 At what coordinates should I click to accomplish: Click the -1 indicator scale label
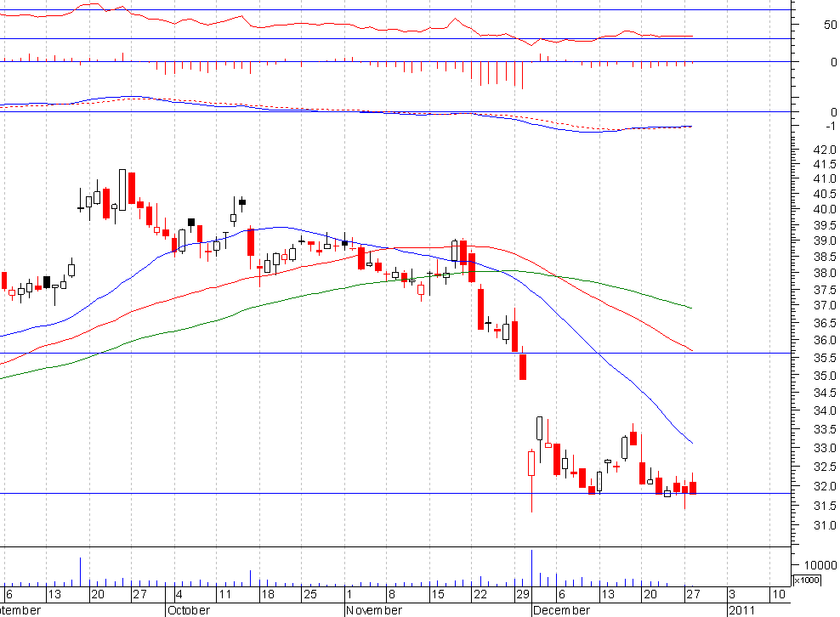coord(831,126)
